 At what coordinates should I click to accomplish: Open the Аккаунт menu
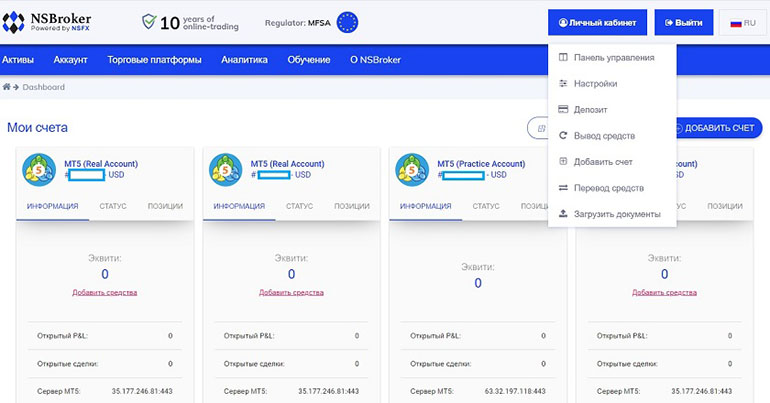70,60
